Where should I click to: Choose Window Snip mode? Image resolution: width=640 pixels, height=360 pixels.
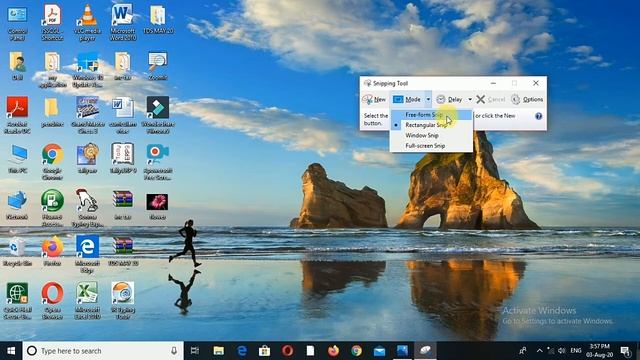click(x=431, y=135)
